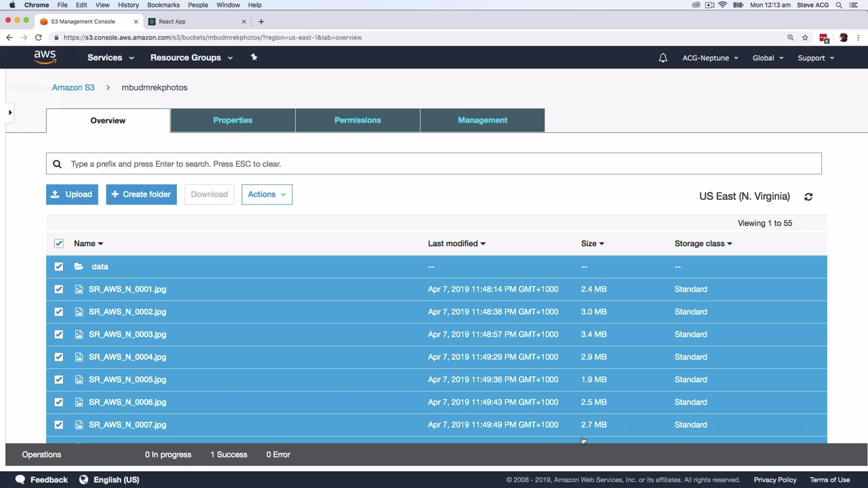Screen dimensions: 868x488
Task: Click the Feedback speech bubble icon
Action: tap(20, 480)
